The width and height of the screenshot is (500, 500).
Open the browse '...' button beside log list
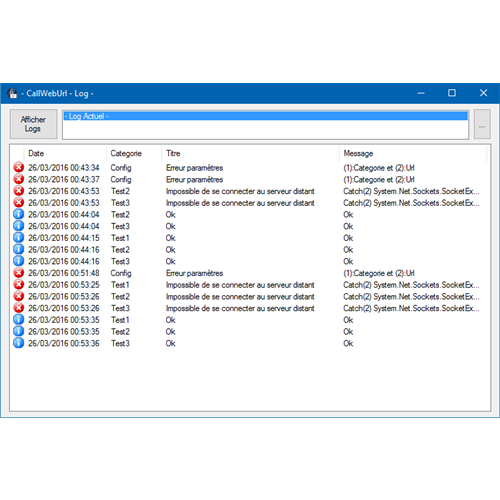[482, 124]
